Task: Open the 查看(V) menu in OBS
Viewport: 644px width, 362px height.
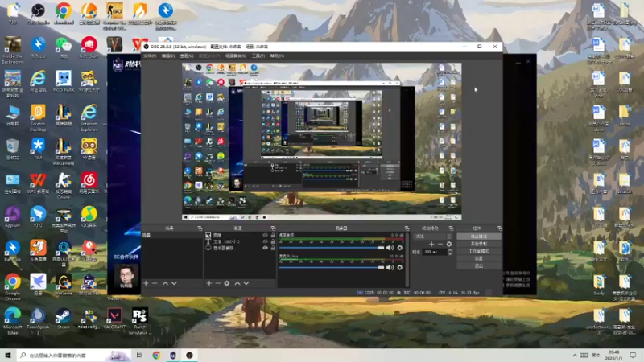Action: pos(186,56)
